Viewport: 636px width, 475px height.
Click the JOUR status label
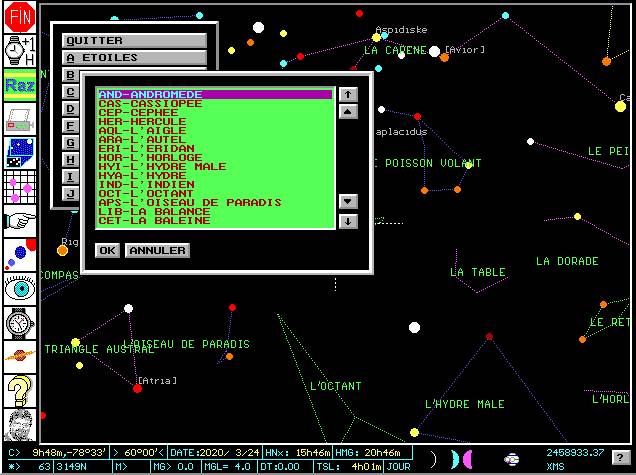398,466
